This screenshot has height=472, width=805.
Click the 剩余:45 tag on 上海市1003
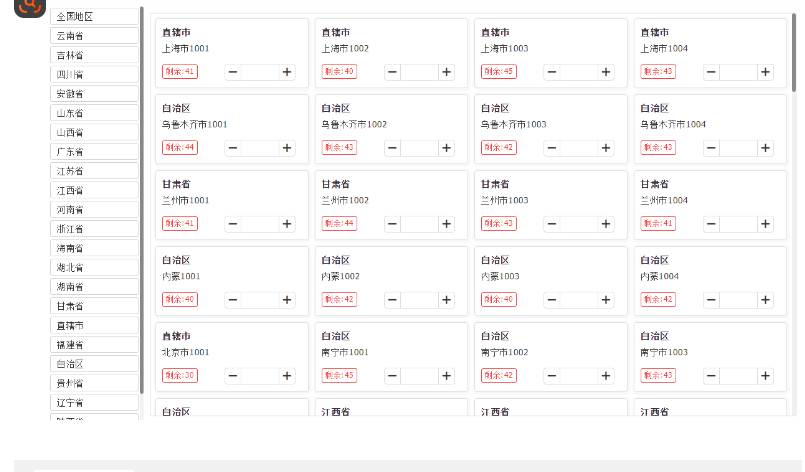point(499,72)
